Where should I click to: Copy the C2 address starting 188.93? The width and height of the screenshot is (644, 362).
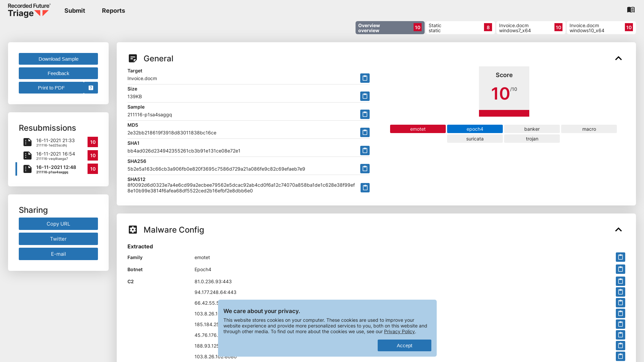621,346
